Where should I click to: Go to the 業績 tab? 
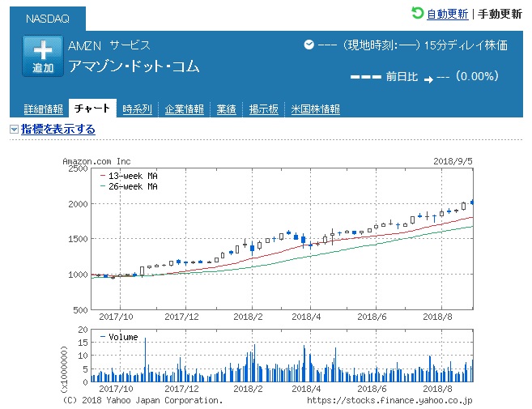(226, 109)
